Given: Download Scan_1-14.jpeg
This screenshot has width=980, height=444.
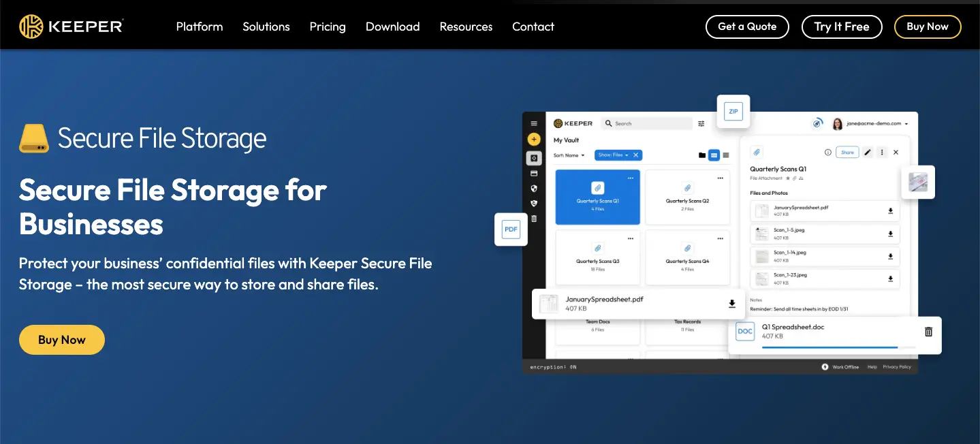Looking at the screenshot, I should click(890, 257).
